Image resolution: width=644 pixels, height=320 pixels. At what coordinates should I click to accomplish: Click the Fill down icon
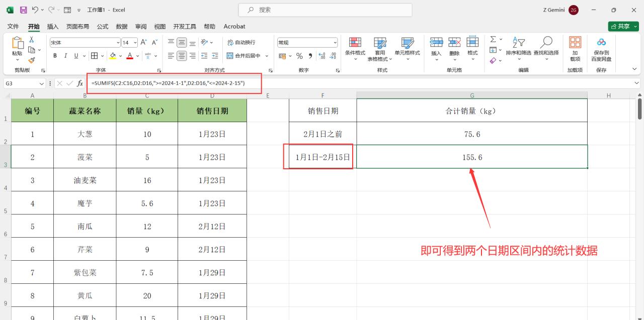point(493,50)
